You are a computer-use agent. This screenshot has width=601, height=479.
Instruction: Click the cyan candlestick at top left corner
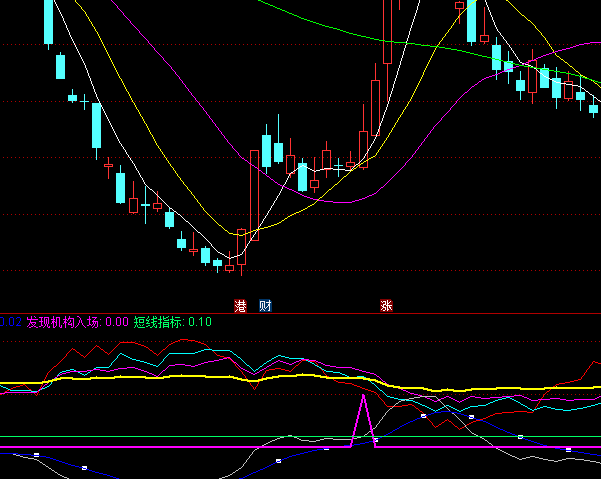(47, 20)
